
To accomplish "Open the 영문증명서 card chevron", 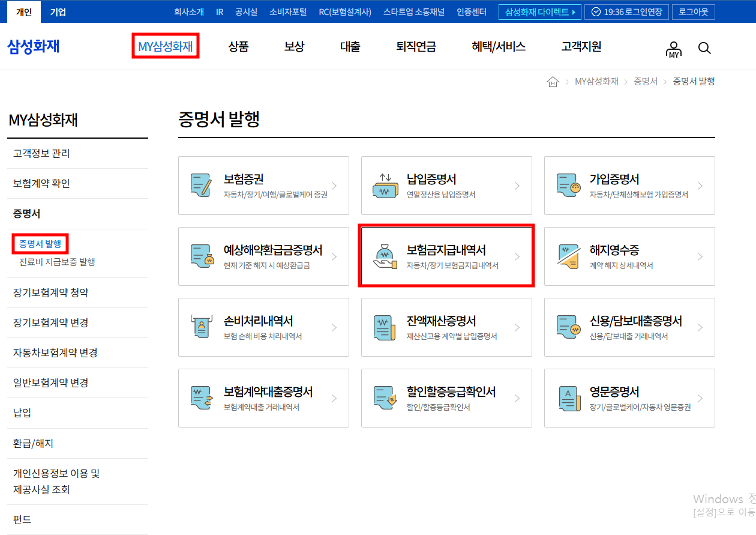I will pos(700,398).
